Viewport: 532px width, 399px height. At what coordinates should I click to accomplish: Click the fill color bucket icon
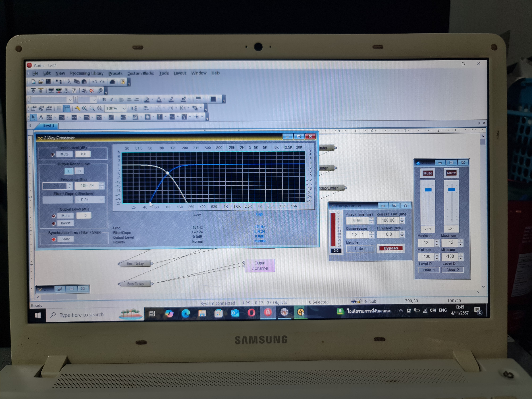[147, 99]
